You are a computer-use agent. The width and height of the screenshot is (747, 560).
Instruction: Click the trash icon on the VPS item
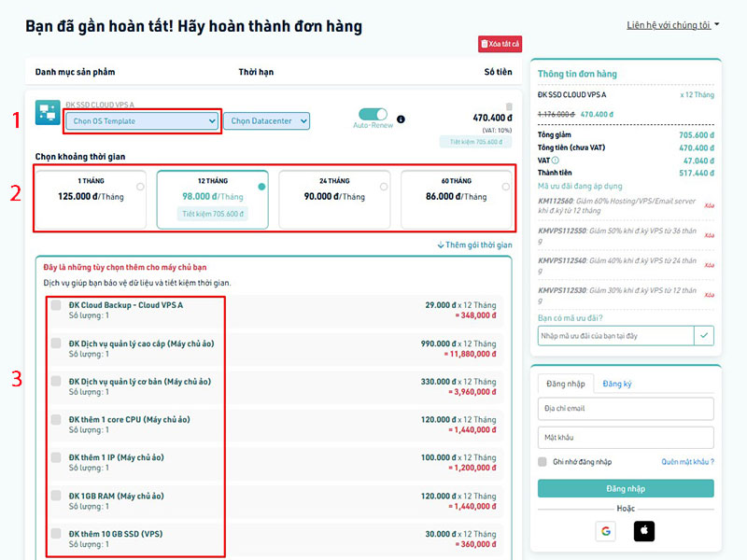click(509, 106)
